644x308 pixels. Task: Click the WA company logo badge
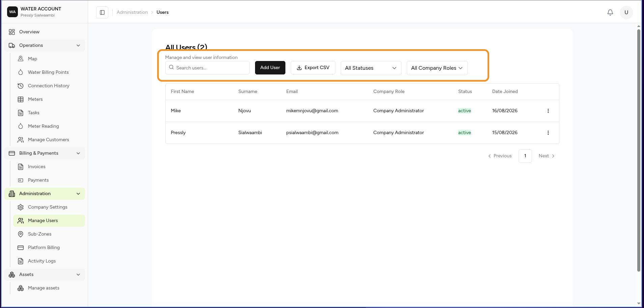coord(12,12)
